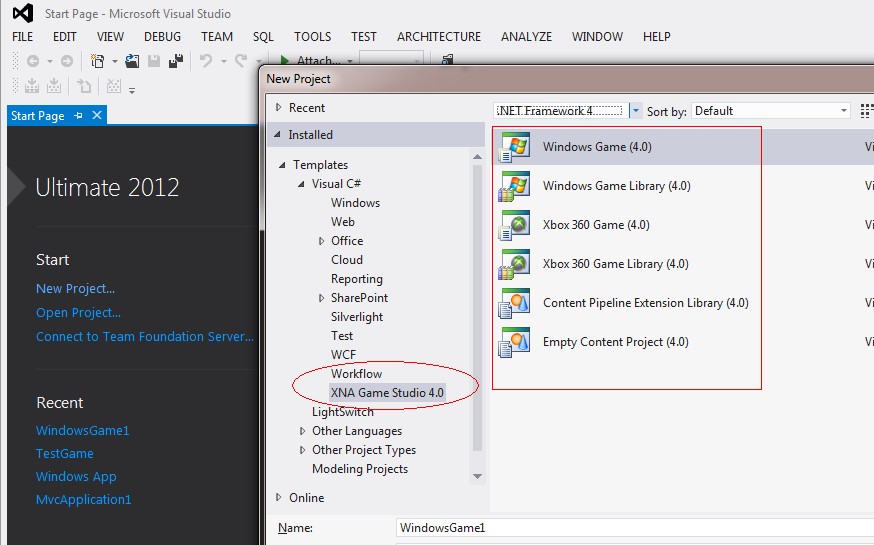Click the template tree scrollbar down arrow
The image size is (874, 545).
(x=477, y=476)
